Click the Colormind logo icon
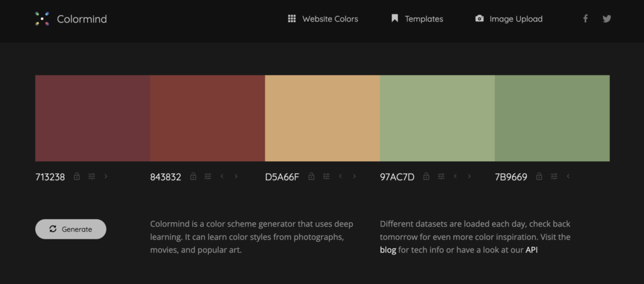 click(x=42, y=19)
